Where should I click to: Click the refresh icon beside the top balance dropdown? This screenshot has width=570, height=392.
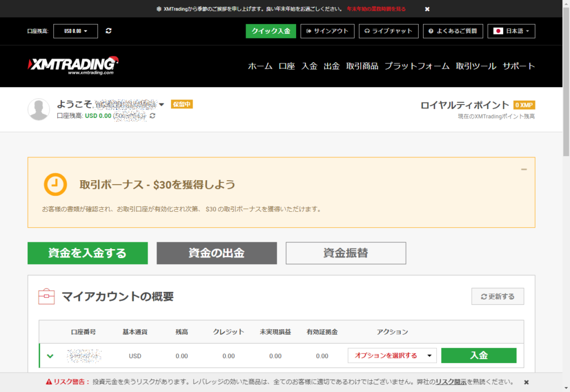(x=109, y=31)
